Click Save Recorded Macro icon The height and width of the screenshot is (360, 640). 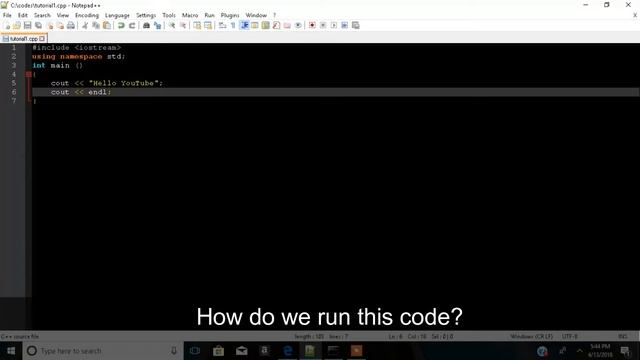tap(356, 25)
